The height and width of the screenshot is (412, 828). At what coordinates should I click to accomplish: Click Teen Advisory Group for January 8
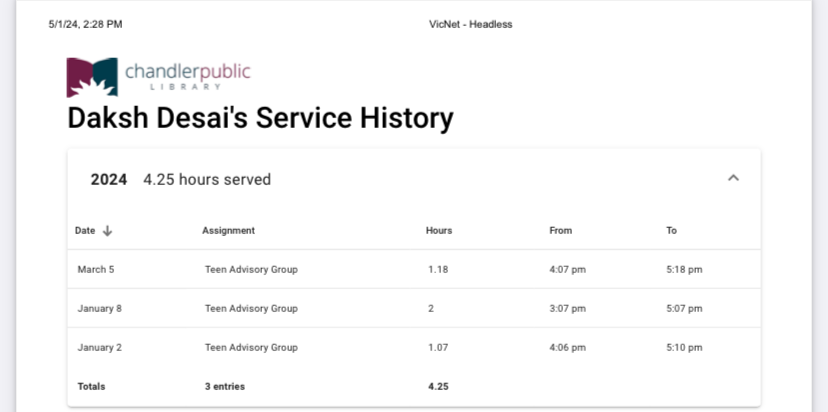tap(251, 309)
